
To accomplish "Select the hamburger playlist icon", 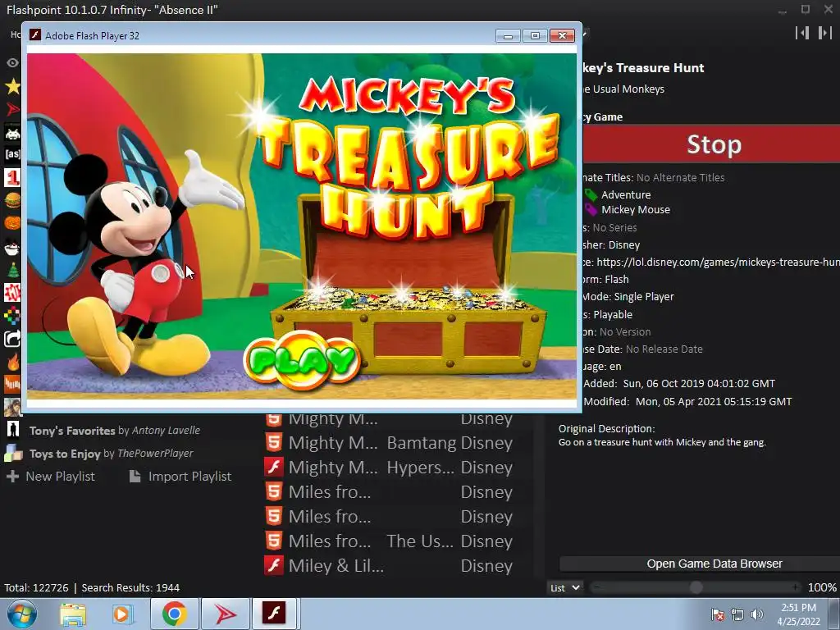I will click(x=12, y=200).
